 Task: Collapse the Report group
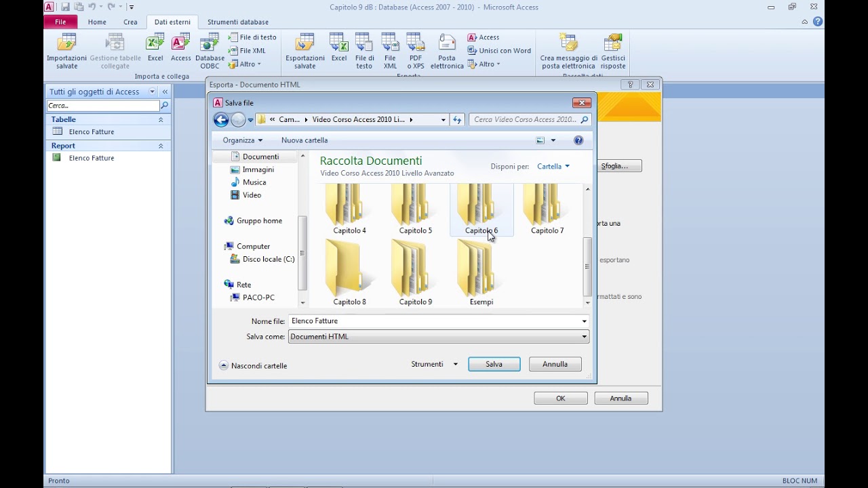click(x=161, y=146)
